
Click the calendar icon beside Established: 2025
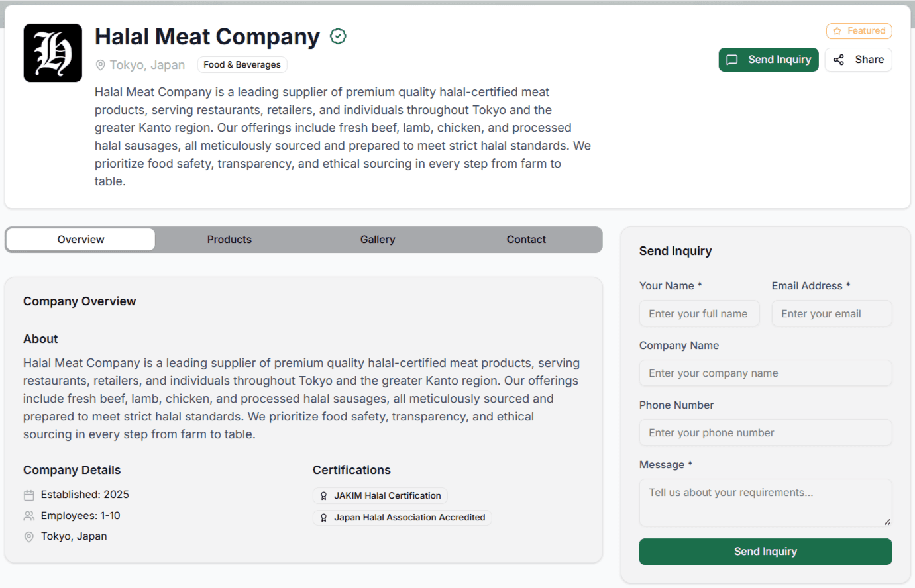tap(28, 495)
